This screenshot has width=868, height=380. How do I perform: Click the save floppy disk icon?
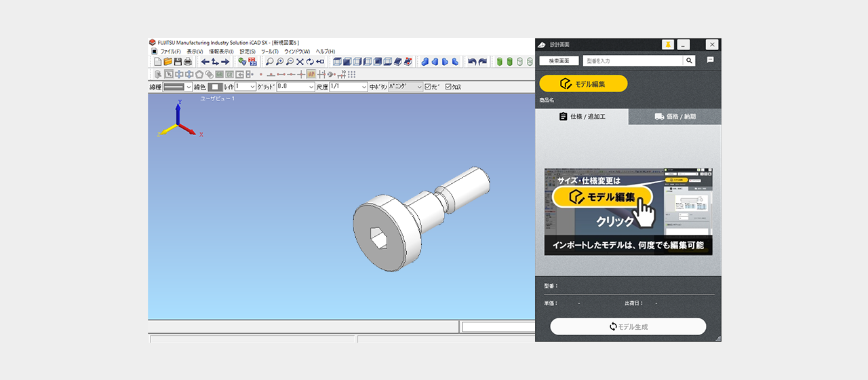(178, 62)
